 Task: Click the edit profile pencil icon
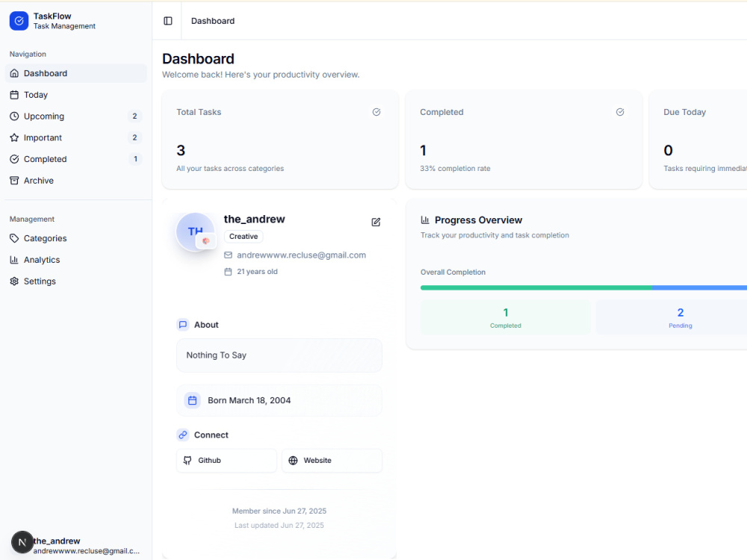point(376,222)
